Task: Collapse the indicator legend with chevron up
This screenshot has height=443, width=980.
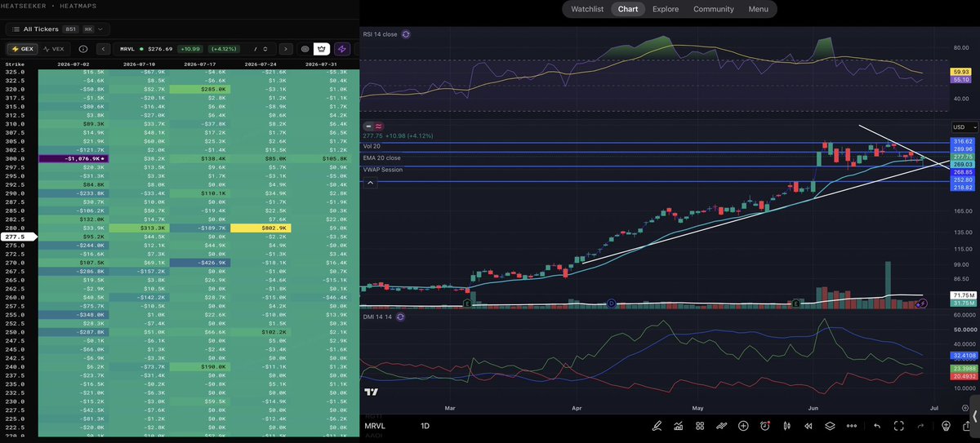Action: (x=371, y=183)
